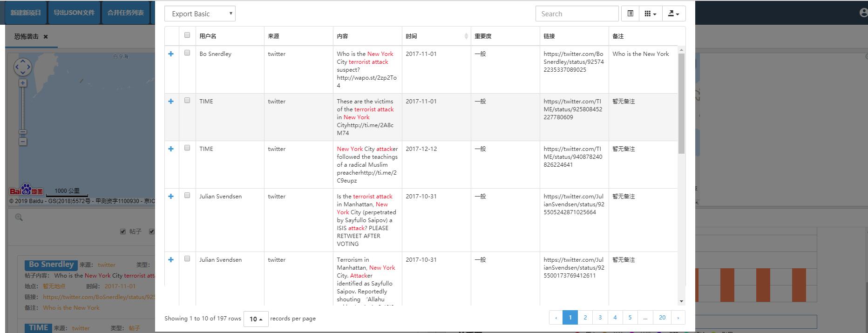Expand the TIME row dated 2017-11-01
The image size is (868, 333).
pyautogui.click(x=171, y=102)
